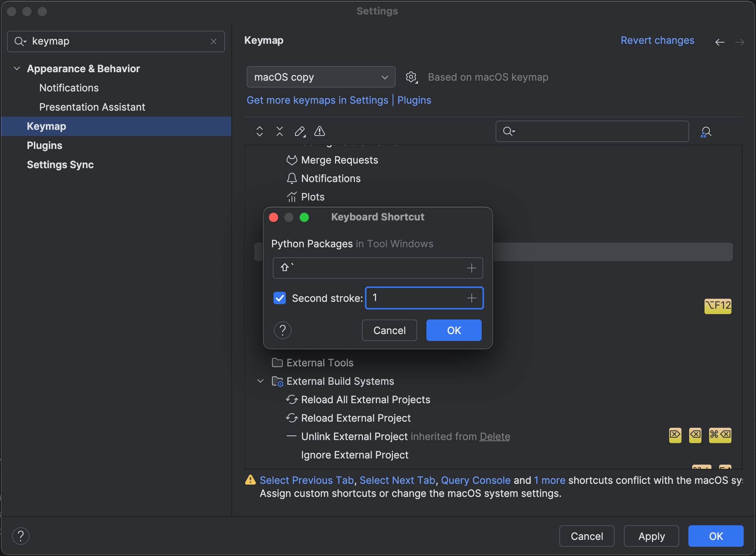
Task: Click the plus icon next to second stroke field
Action: 471,298
